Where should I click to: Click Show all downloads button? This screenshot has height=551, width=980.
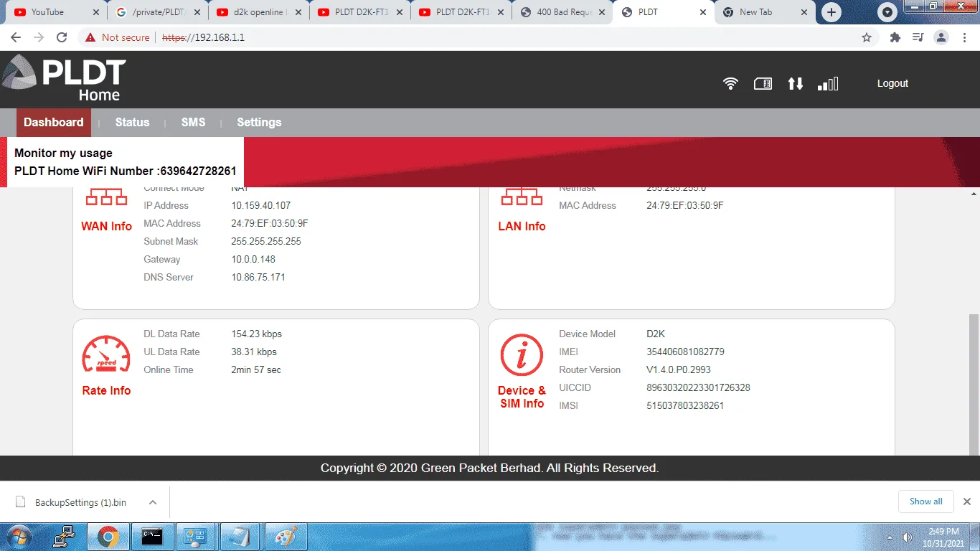pos(926,501)
